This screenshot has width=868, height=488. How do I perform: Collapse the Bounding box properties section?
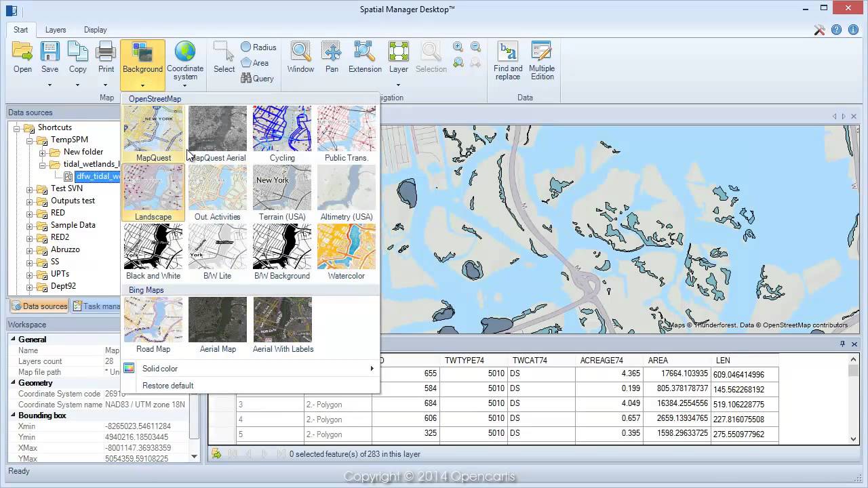click(13, 415)
